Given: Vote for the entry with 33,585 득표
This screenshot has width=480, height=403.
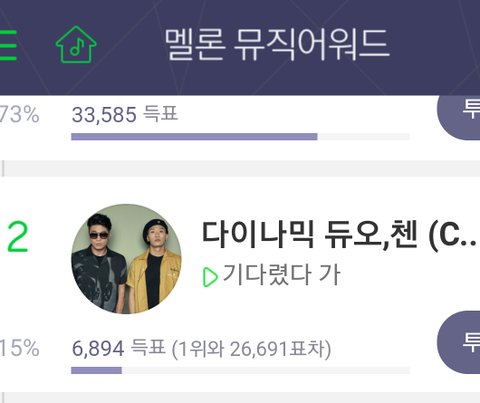Looking at the screenshot, I should coord(459,113).
